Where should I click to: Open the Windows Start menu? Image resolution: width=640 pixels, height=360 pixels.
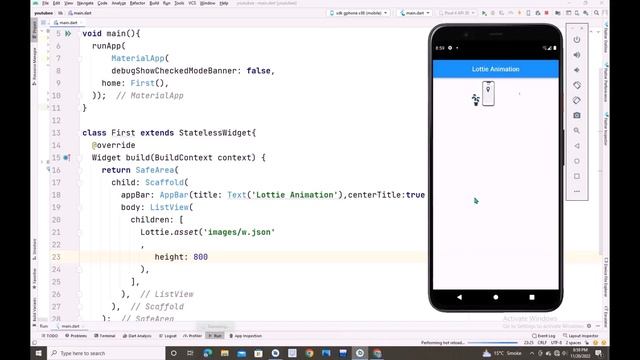point(39,353)
